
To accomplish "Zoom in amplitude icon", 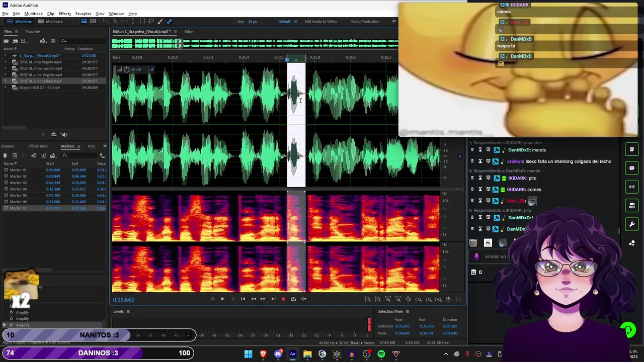I will click(368, 299).
